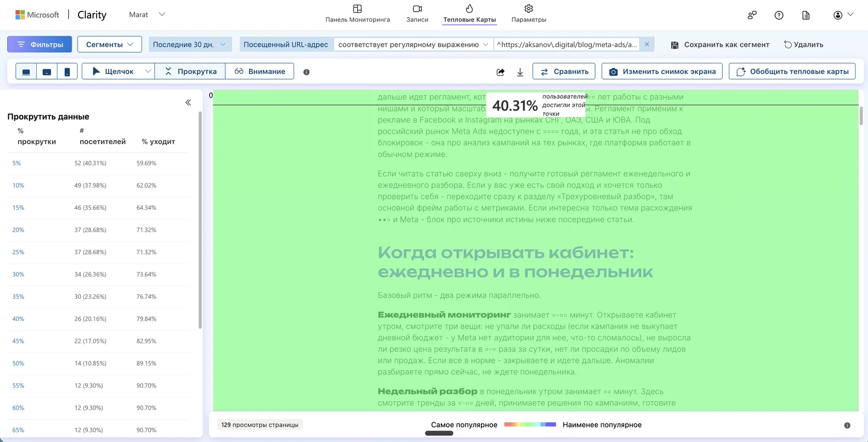The height and width of the screenshot is (442, 868).
Task: Open the Записи recordings tab
Action: [417, 14]
